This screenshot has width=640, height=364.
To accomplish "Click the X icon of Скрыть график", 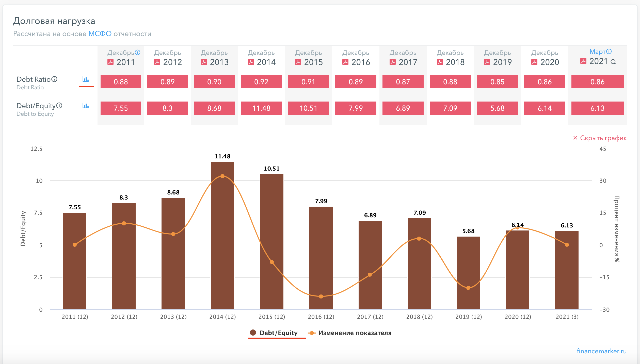I will pyautogui.click(x=575, y=138).
